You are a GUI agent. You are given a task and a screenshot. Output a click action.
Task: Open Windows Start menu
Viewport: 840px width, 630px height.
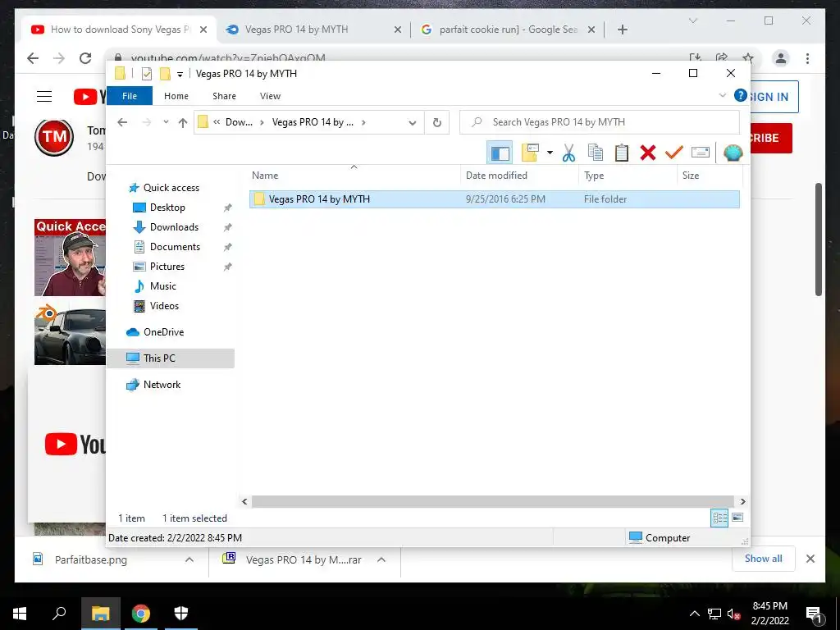point(20,614)
